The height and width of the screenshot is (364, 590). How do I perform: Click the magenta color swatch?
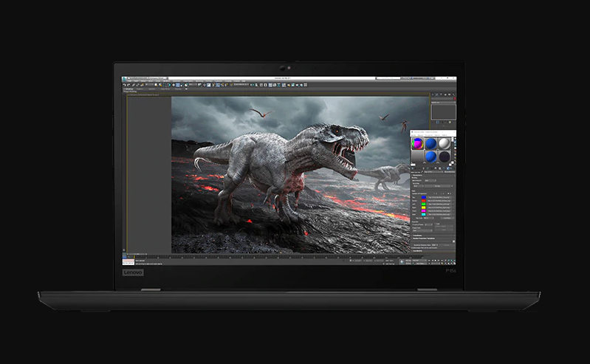424,211
